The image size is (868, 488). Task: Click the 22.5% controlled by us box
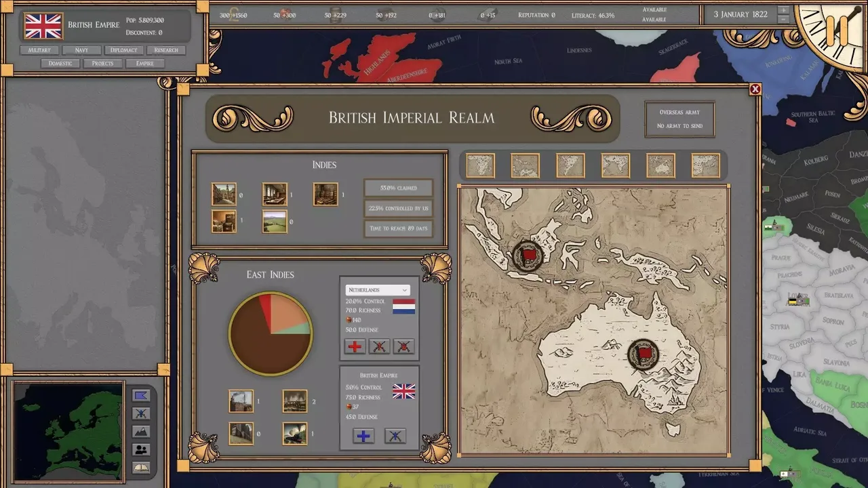coord(398,208)
